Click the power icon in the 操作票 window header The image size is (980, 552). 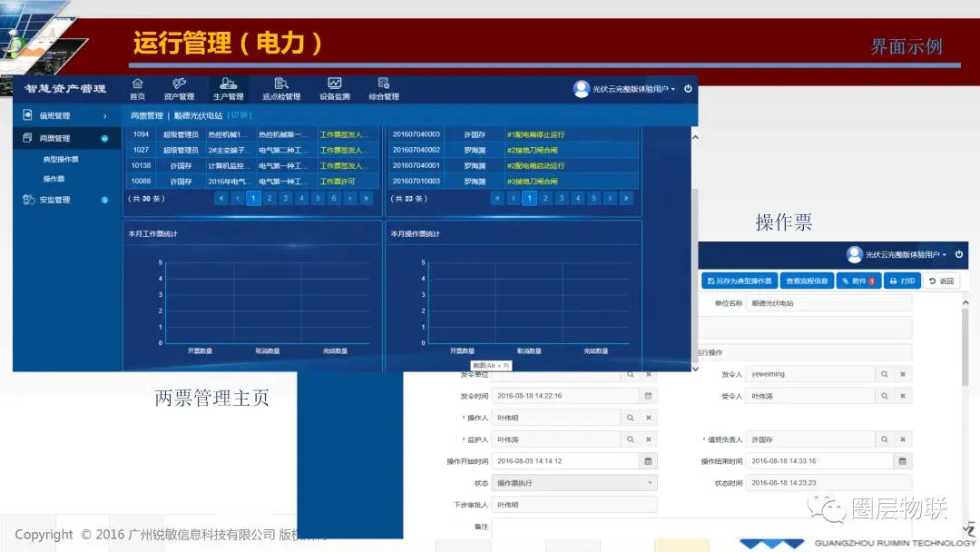959,254
